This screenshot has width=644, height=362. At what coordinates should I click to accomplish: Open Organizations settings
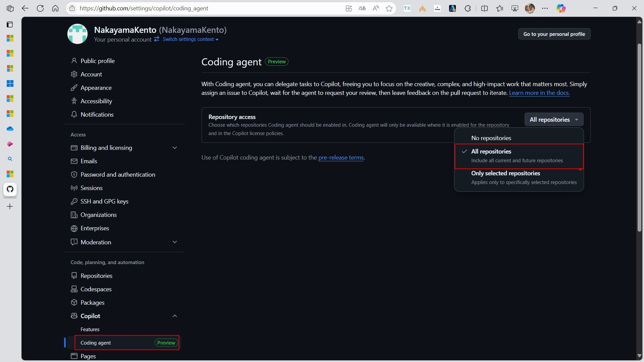[x=99, y=215]
